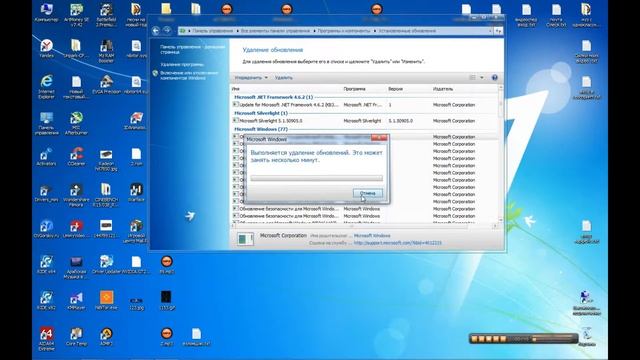Open the Компьютер desktop icon

point(46,13)
